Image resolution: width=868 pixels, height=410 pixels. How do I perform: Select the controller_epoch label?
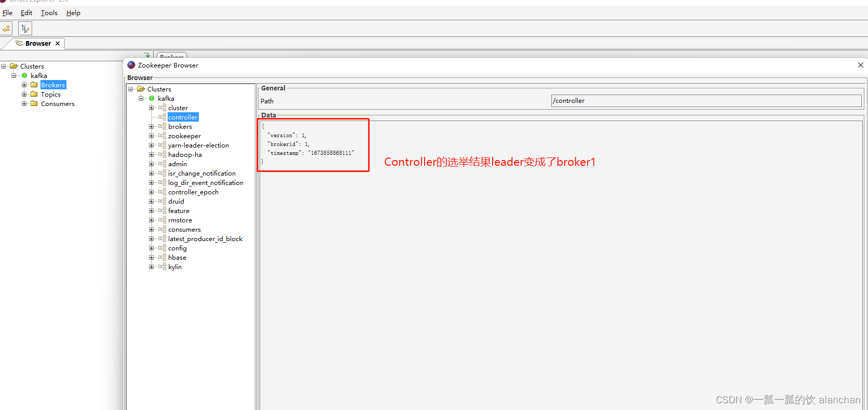tap(193, 192)
